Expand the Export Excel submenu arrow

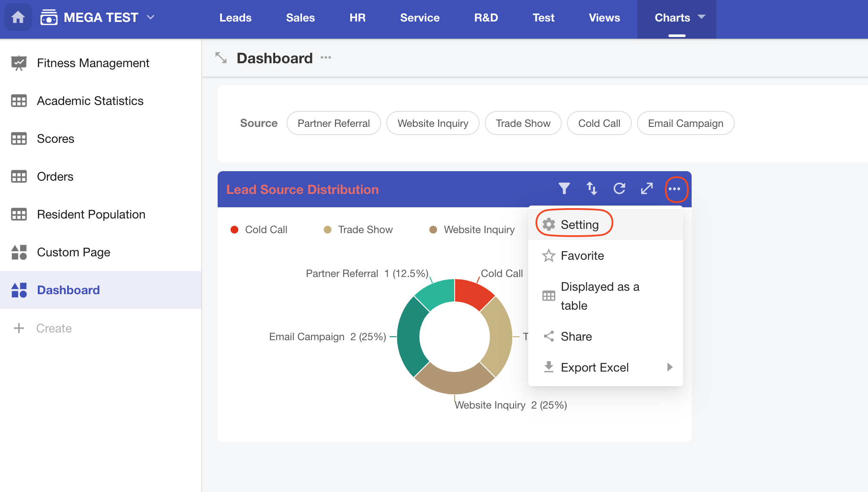(x=669, y=367)
